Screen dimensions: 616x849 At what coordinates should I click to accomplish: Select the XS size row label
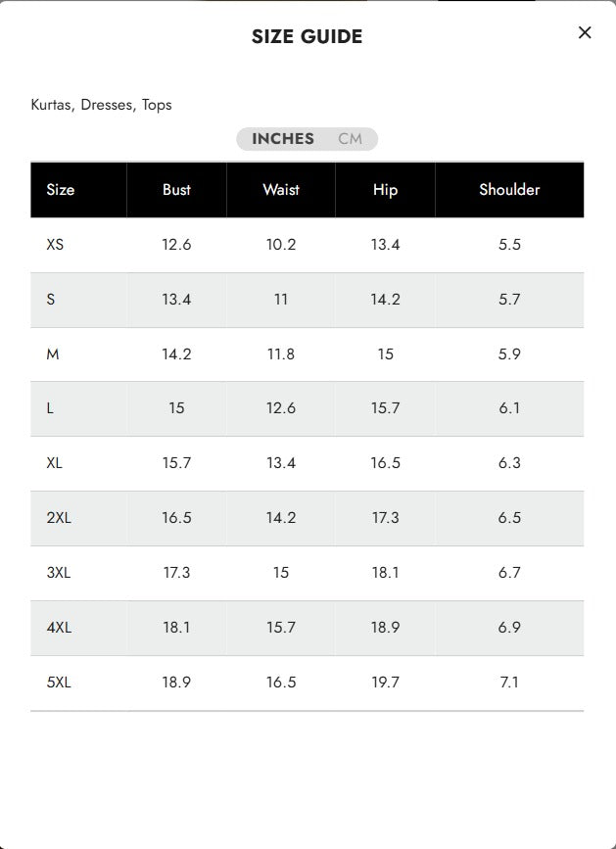tap(55, 245)
